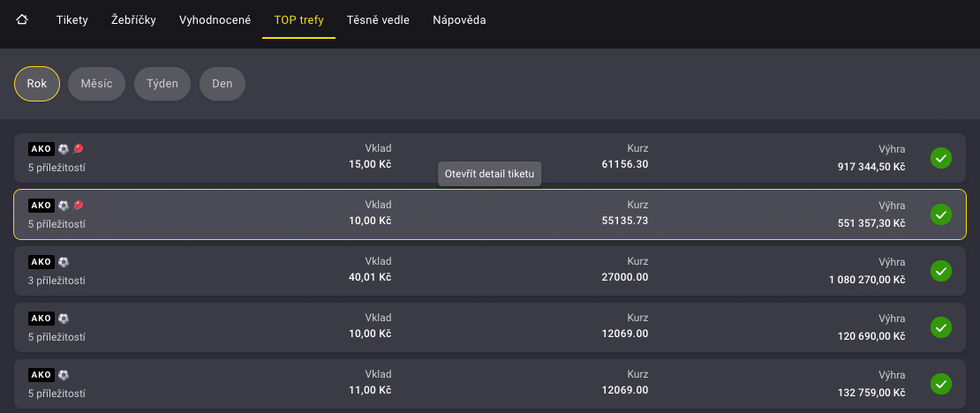This screenshot has height=413, width=980.
Task: Select the Rok period filter
Action: [x=37, y=84]
